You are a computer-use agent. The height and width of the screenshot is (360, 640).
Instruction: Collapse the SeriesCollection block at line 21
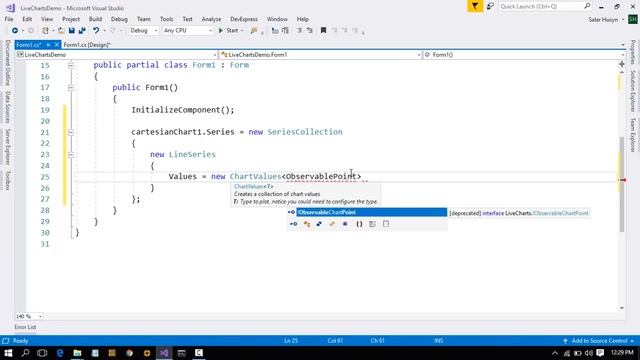click(71, 132)
